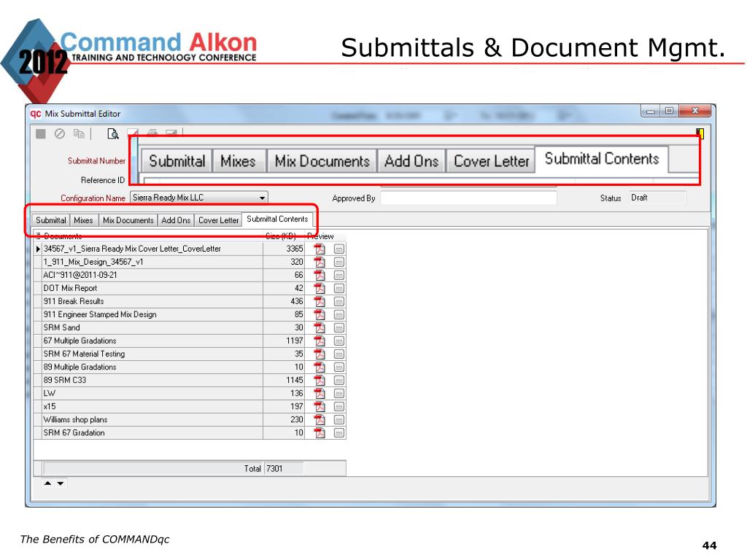This screenshot has height=560, width=747.
Task: Open PDF preview for 911 Break Results
Action: 320,301
